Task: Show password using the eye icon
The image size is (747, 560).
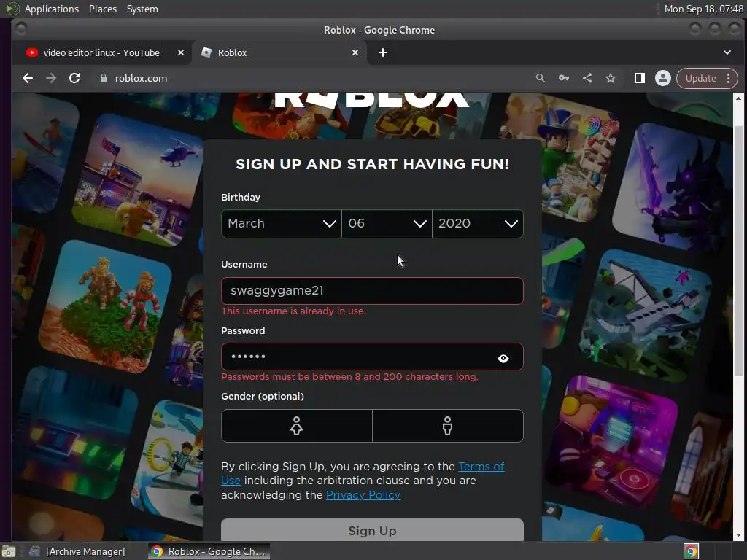Action: click(x=503, y=359)
